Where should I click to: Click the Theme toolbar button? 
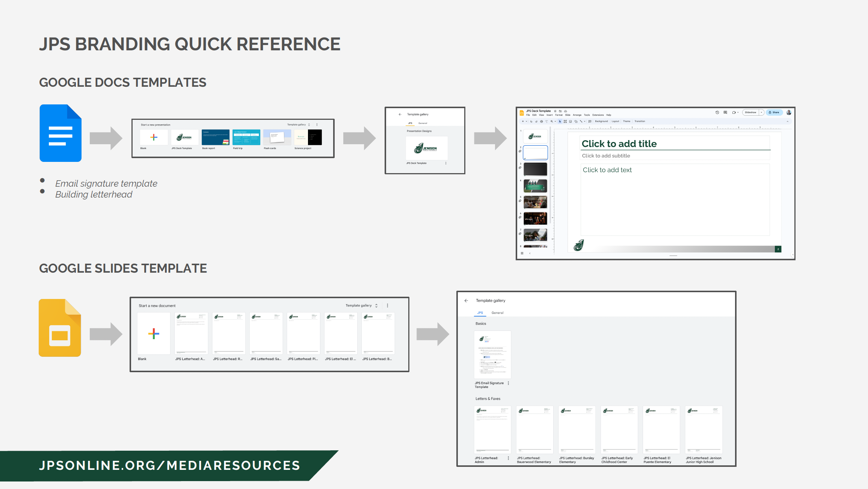(626, 121)
